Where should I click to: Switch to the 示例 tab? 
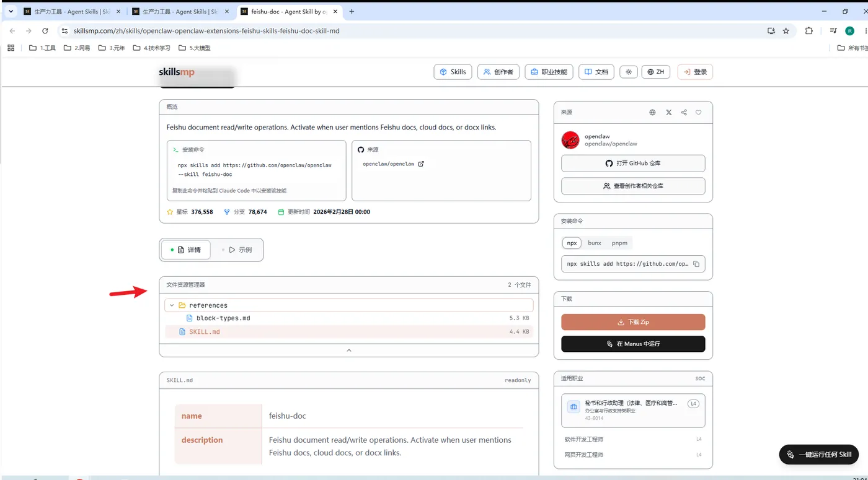237,250
